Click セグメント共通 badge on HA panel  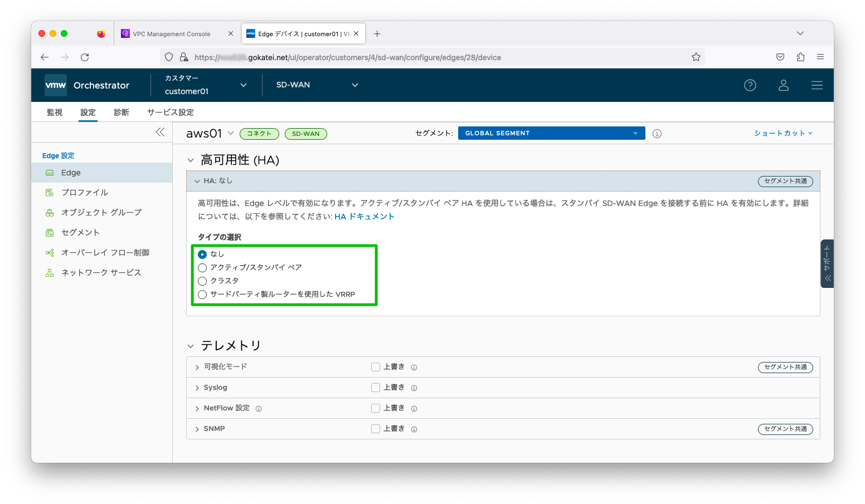785,182
